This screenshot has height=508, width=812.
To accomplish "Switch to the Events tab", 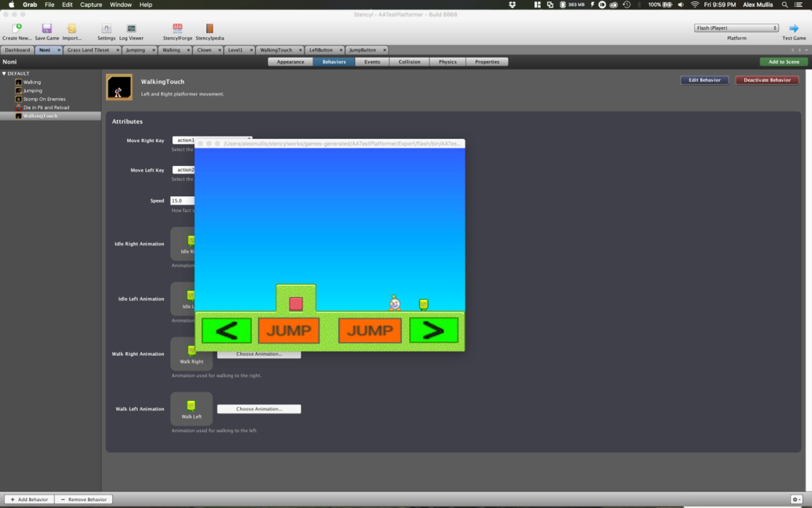I will [372, 62].
